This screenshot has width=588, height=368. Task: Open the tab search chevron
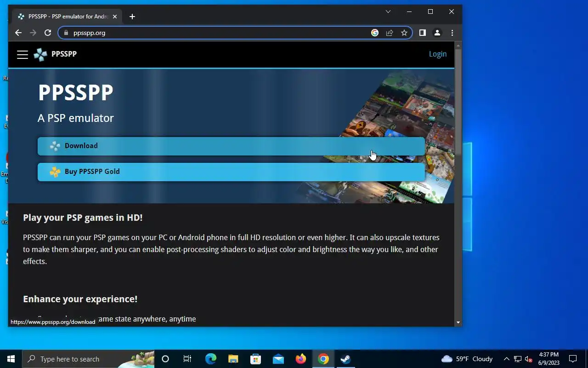click(388, 11)
